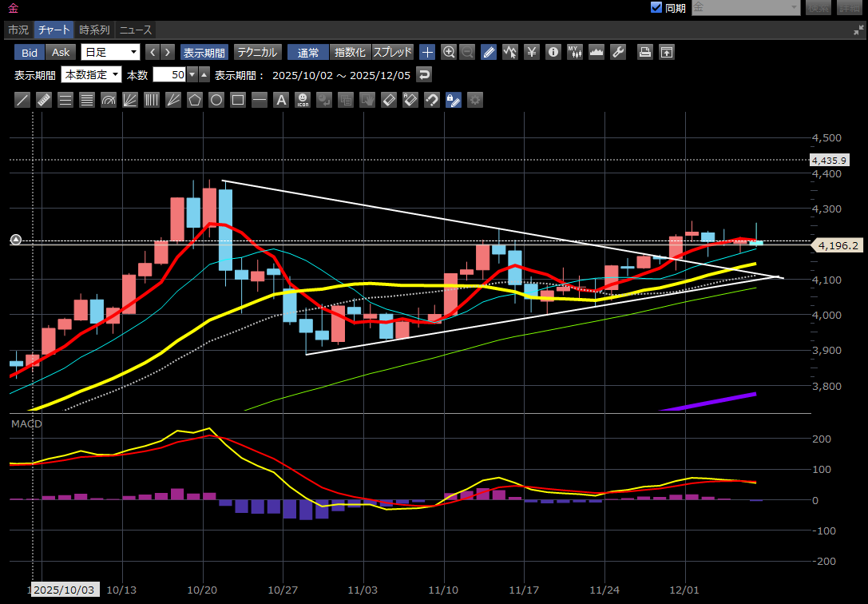The height and width of the screenshot is (604, 868).
Task: Switch price to Ask
Action: (61, 53)
